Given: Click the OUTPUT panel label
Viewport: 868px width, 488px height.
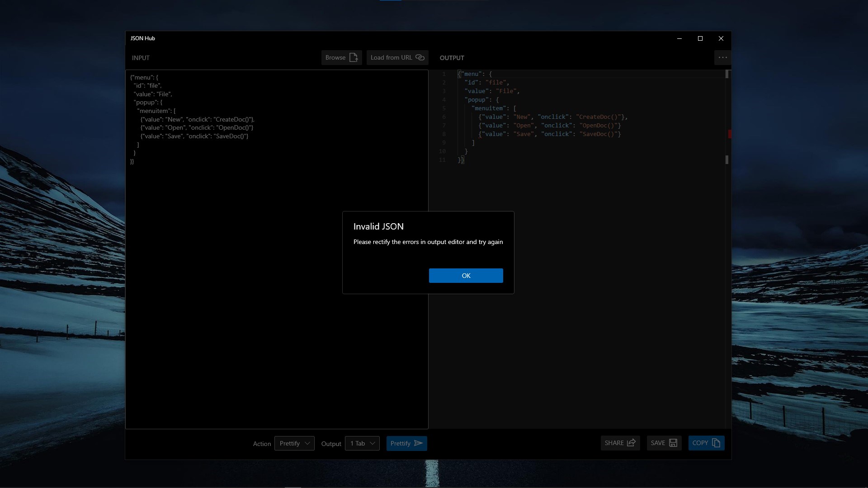Looking at the screenshot, I should 452,58.
